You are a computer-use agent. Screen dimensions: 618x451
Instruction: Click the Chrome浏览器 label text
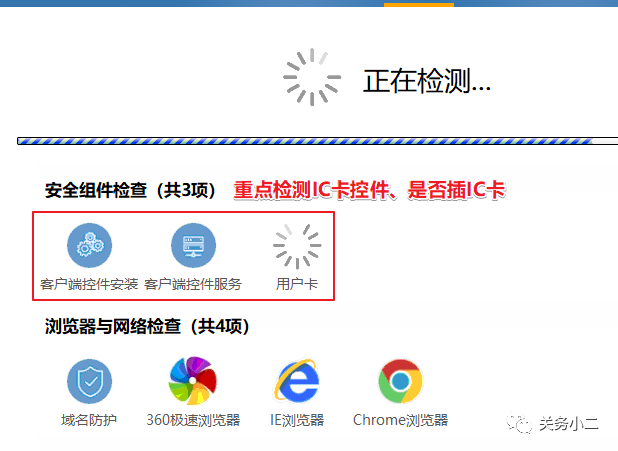tap(400, 420)
